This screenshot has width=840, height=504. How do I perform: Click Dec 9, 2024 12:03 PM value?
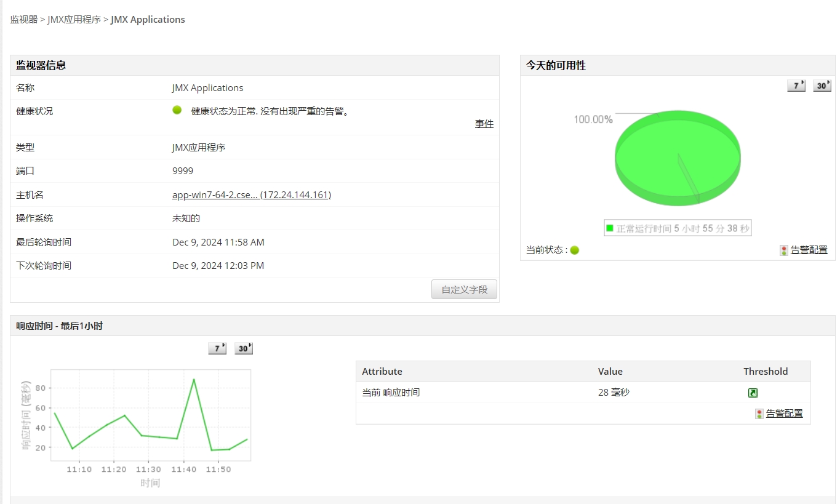[218, 265]
